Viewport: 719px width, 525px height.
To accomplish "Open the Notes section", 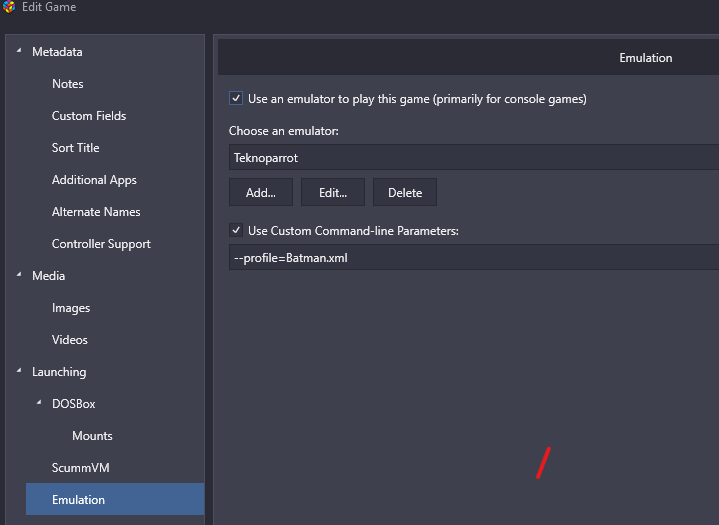I will point(68,84).
